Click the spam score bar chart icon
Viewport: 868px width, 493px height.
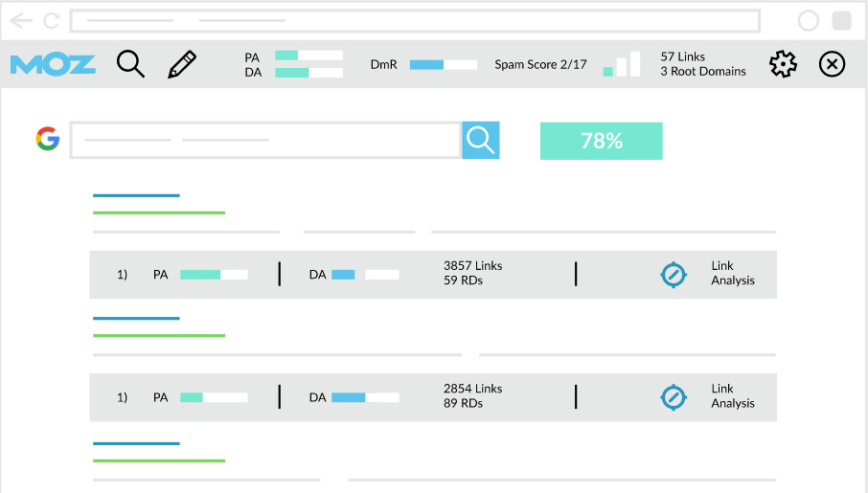pyautogui.click(x=622, y=64)
